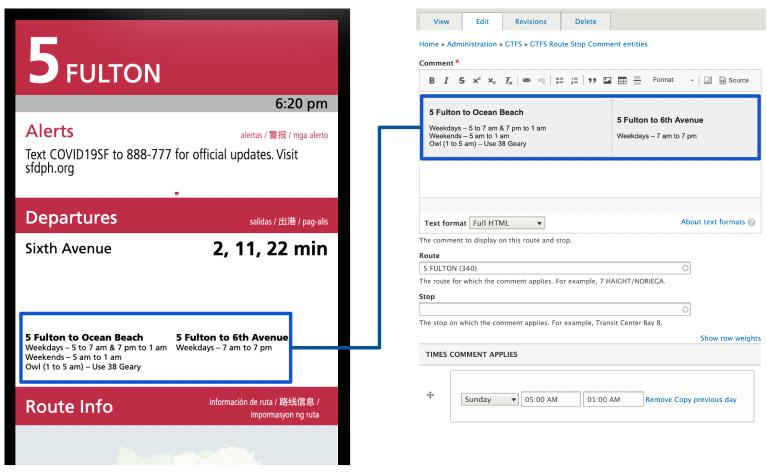
Task: Open the Sunday day-of-week dropdown
Action: pos(489,399)
